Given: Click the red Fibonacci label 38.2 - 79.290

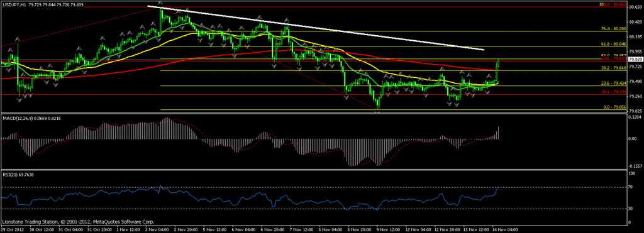Looking at the screenshot, I should tap(614, 92).
